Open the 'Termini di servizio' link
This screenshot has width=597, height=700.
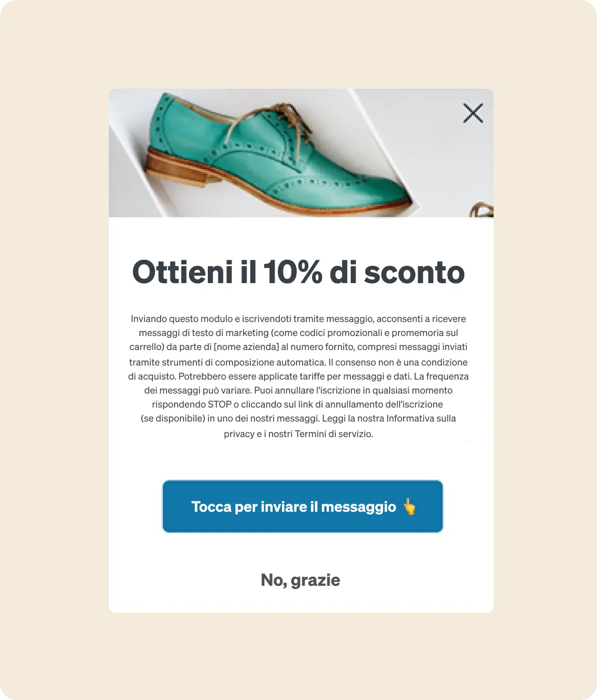coord(333,433)
